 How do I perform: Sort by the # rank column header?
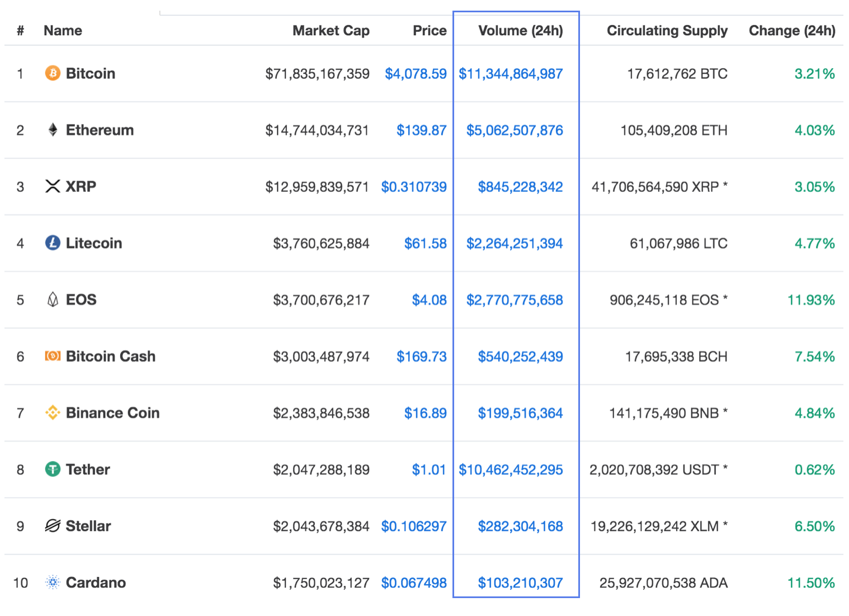pyautogui.click(x=20, y=30)
